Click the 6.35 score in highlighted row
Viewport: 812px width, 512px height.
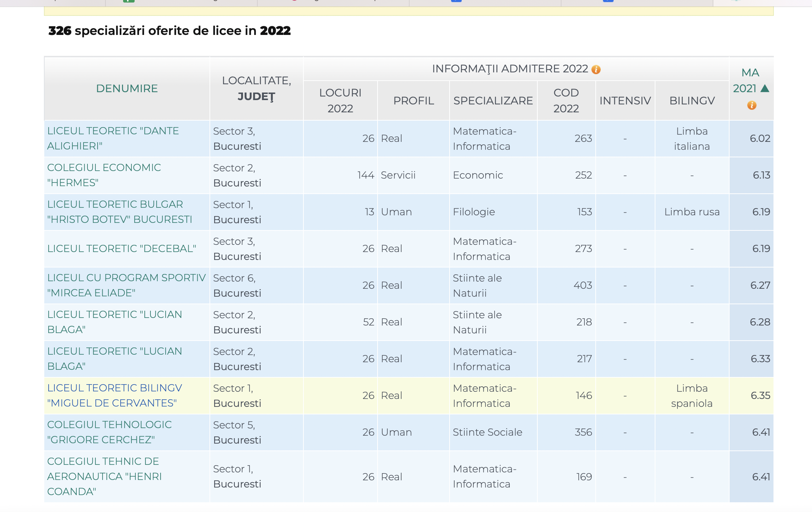coord(760,395)
